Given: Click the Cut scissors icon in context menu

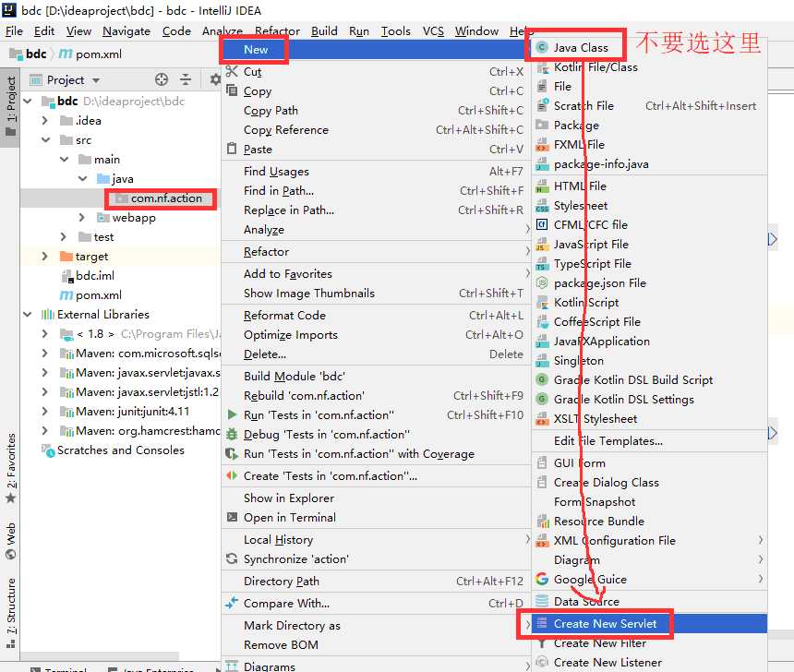Looking at the screenshot, I should coord(232,71).
